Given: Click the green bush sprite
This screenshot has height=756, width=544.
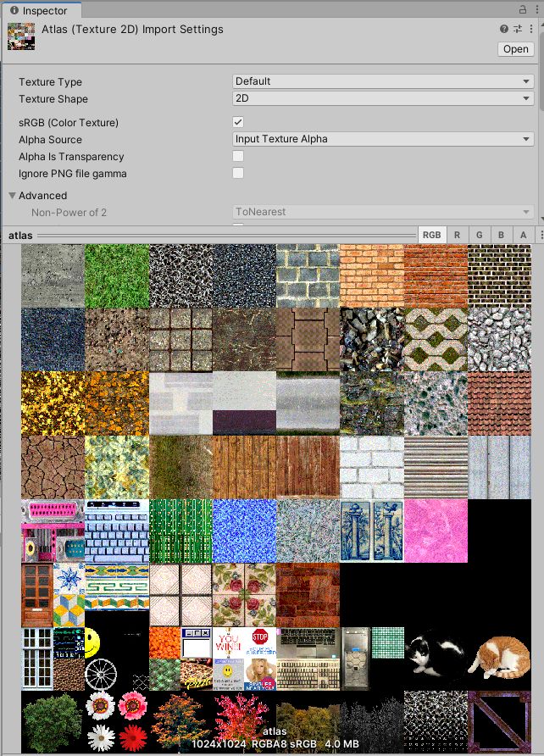Looking at the screenshot, I should (52, 722).
